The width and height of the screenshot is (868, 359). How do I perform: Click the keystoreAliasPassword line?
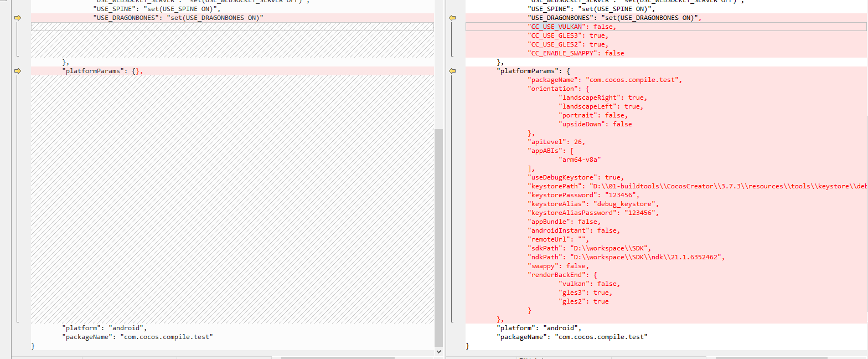coord(593,213)
